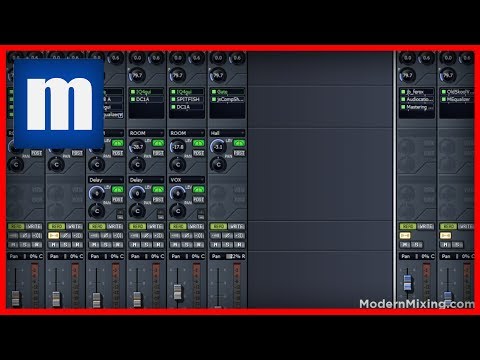
Task: Click the blue volume fader on the jb_ferox strip
Action: point(407,283)
